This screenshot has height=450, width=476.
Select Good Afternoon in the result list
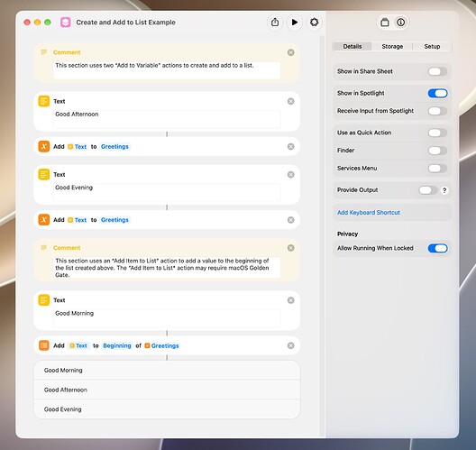coord(167,390)
